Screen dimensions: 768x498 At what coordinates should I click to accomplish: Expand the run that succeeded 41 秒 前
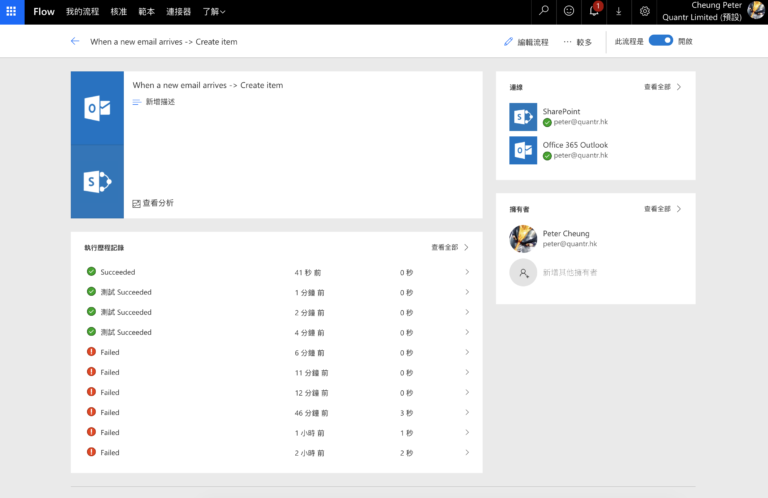tap(277, 272)
